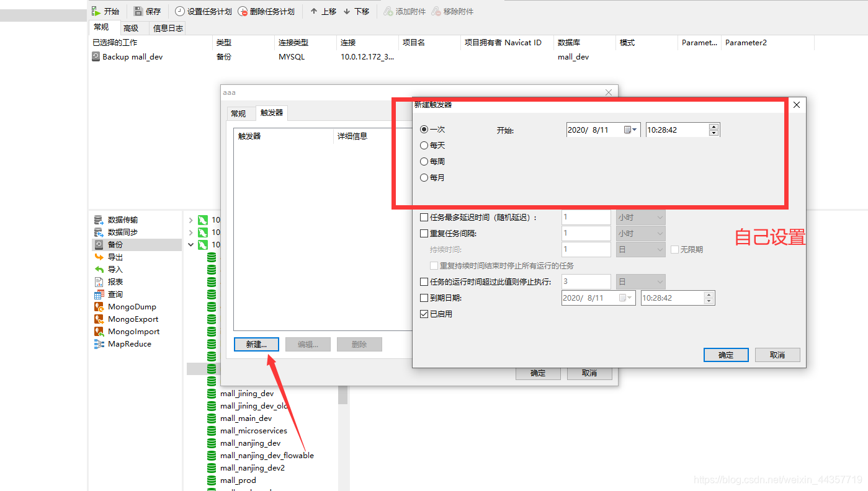
Task: Increase start time with spinner up arrow
Action: pos(714,127)
